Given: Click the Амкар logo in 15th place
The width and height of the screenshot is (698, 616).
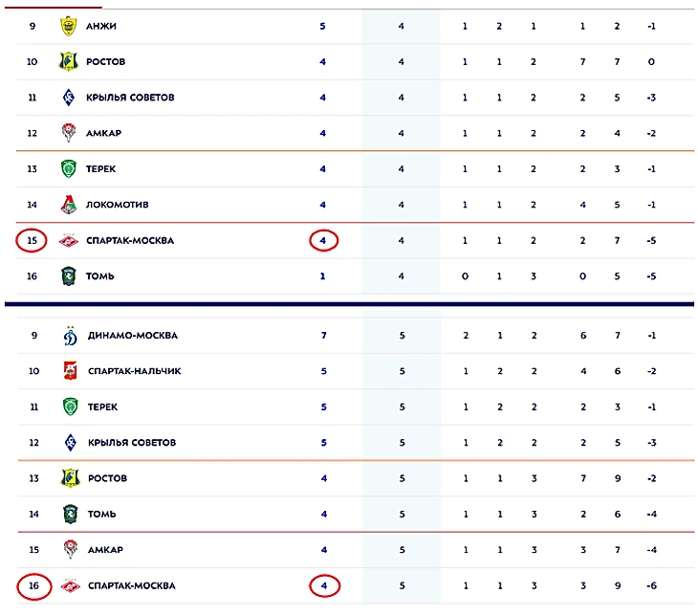Looking at the screenshot, I should pos(69,550).
